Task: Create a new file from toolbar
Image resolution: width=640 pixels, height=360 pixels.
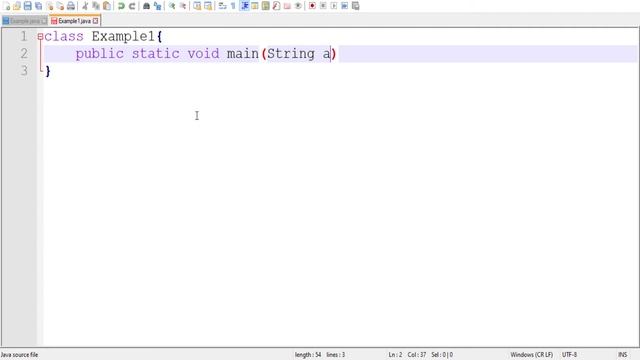Action: (6, 6)
